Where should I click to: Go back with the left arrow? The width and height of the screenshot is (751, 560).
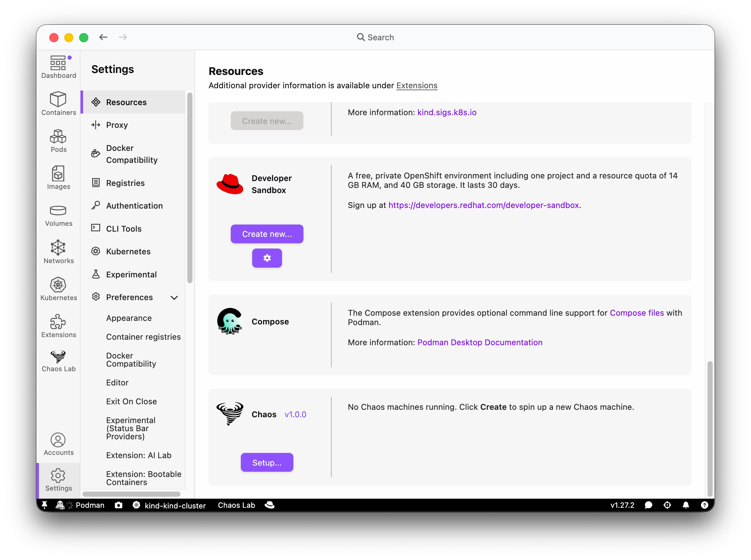coord(104,37)
